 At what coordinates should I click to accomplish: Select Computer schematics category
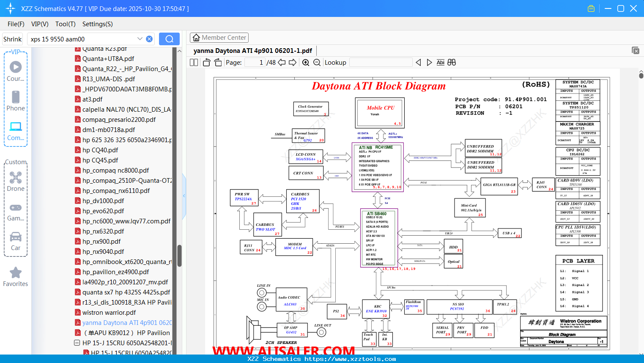pos(16,131)
